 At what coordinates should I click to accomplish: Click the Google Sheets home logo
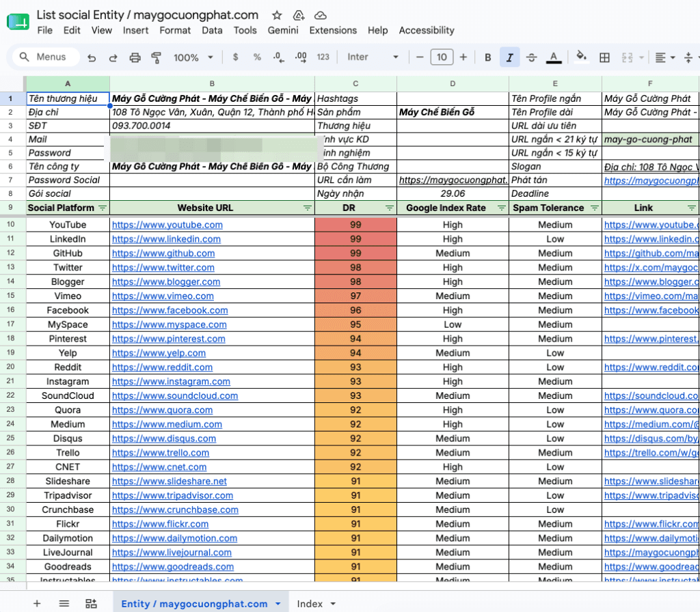click(x=18, y=21)
